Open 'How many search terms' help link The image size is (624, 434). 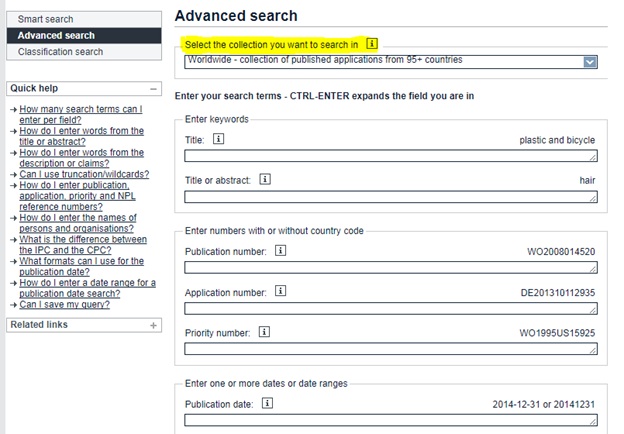pos(81,115)
